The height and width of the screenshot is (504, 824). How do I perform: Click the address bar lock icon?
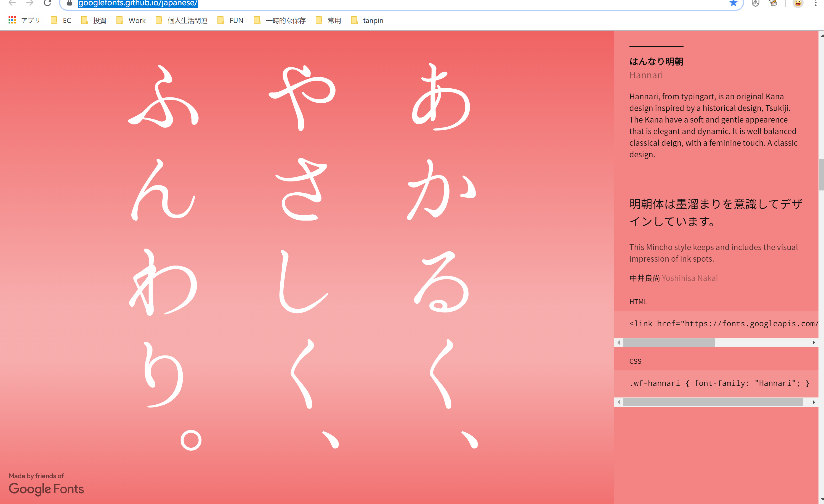click(70, 3)
